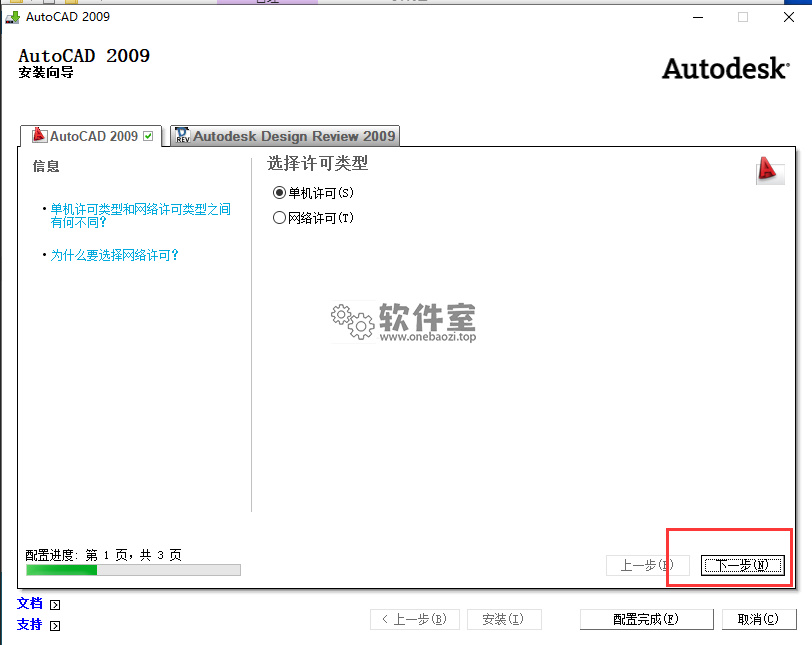812x645 pixels.
Task: Click the 上一步(B) button beside 安装
Action: tap(415, 619)
